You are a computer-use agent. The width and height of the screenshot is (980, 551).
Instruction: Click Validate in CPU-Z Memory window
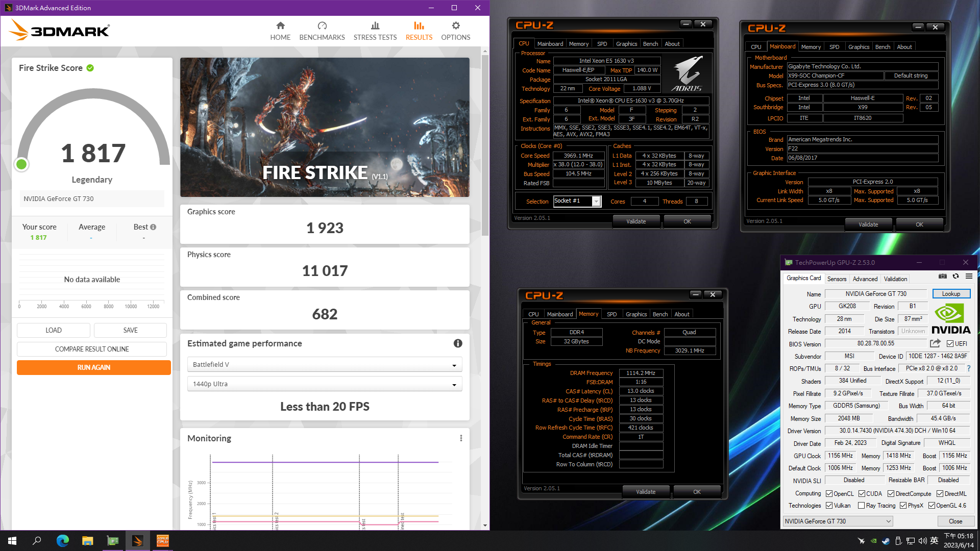pos(646,492)
